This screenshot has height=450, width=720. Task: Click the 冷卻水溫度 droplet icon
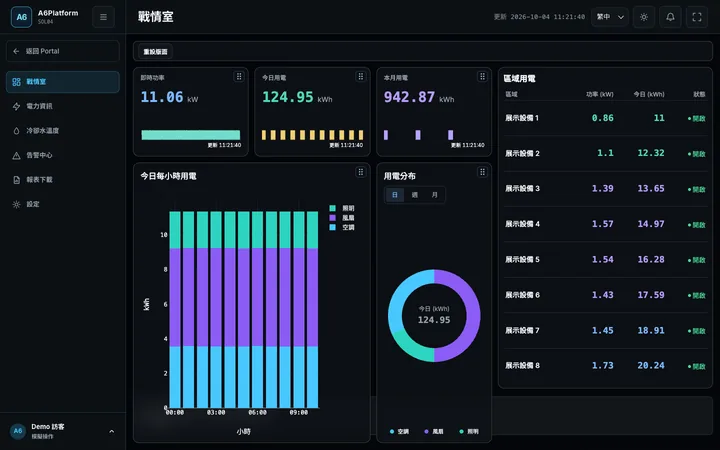point(17,131)
